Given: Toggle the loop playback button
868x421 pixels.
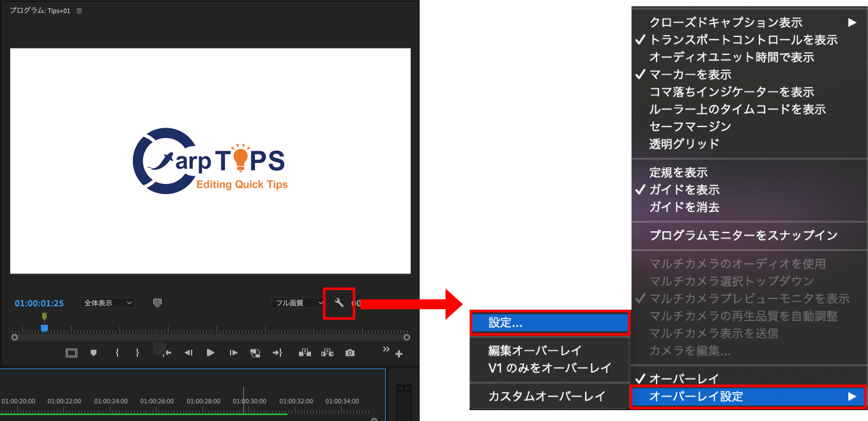Looking at the screenshot, I should (x=255, y=353).
